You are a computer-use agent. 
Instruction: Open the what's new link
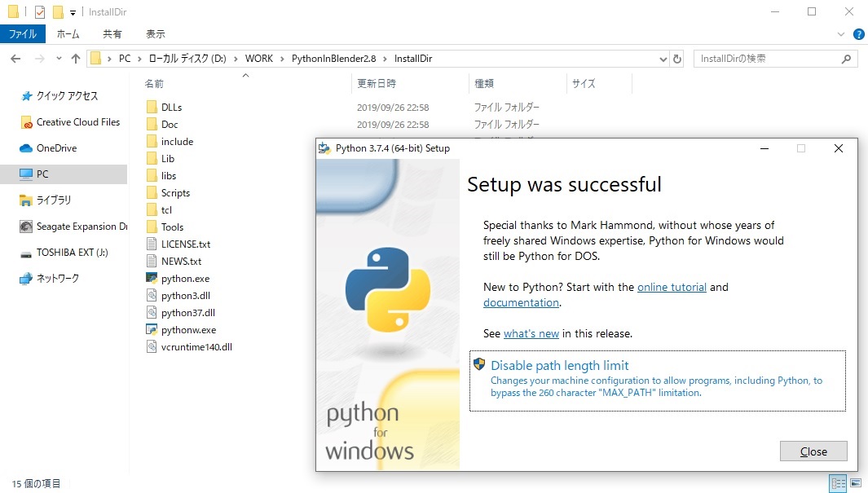[531, 333]
